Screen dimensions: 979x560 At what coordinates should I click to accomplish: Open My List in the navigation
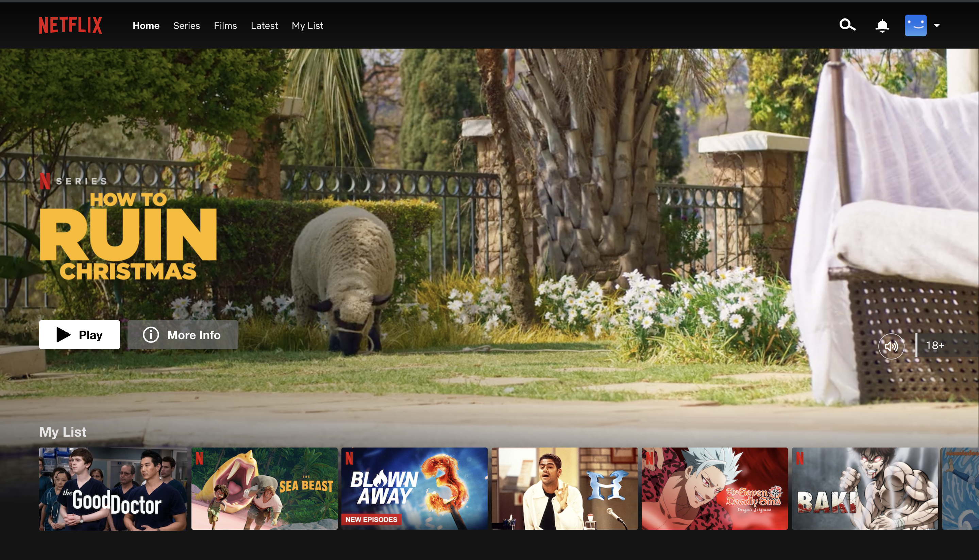pyautogui.click(x=307, y=25)
